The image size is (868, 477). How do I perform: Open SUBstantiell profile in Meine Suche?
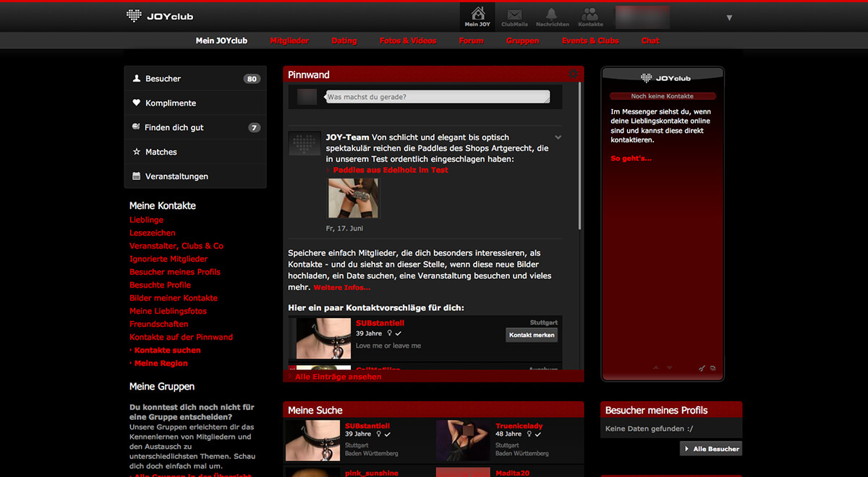click(367, 426)
